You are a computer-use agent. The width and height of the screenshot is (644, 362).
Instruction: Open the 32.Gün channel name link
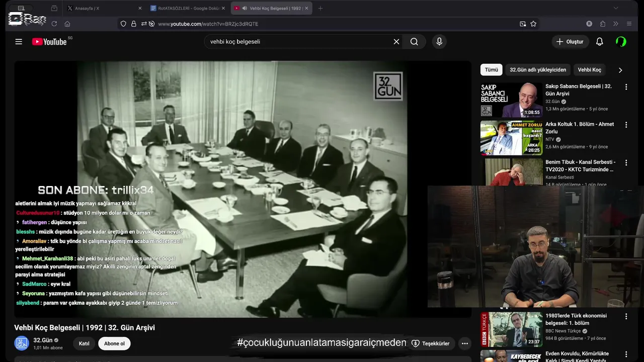[x=43, y=340]
